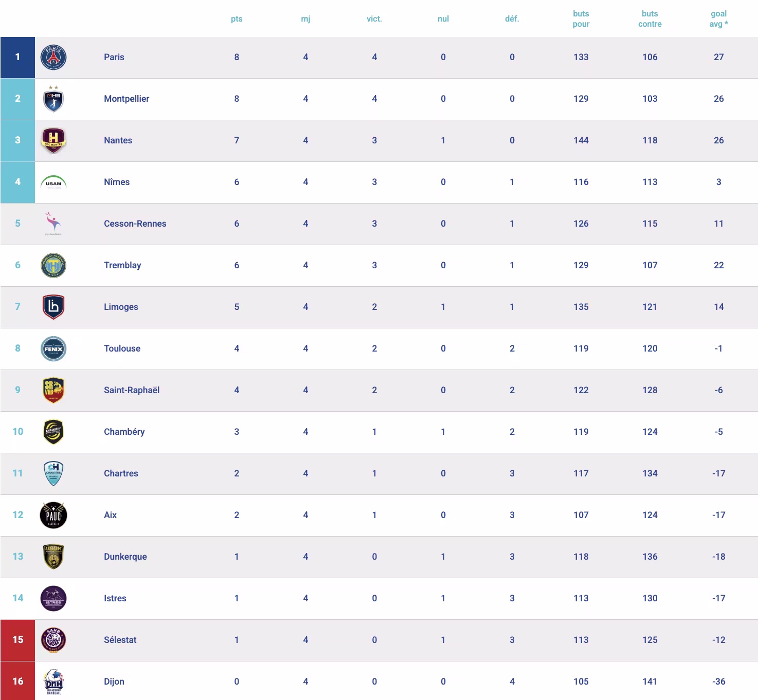
Task: Open the Fenix Toulouse team badge
Action: (53, 349)
